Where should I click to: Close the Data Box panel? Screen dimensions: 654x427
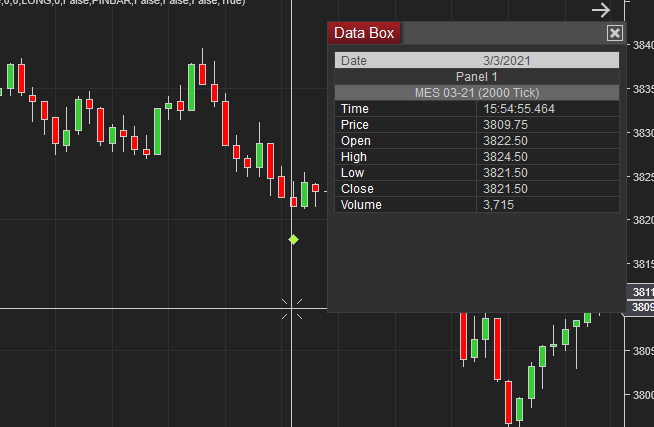coord(615,33)
